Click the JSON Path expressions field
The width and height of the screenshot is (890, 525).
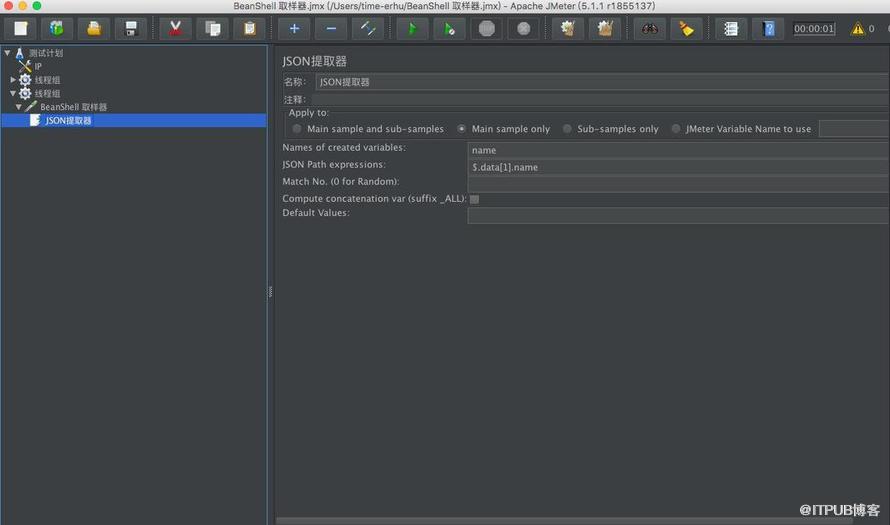click(678, 167)
